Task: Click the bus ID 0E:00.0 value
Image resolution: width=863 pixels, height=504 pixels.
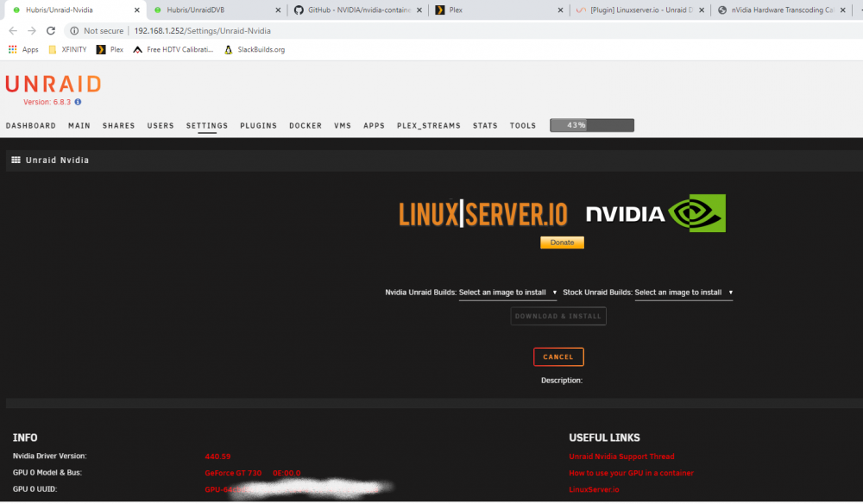Action: click(287, 473)
